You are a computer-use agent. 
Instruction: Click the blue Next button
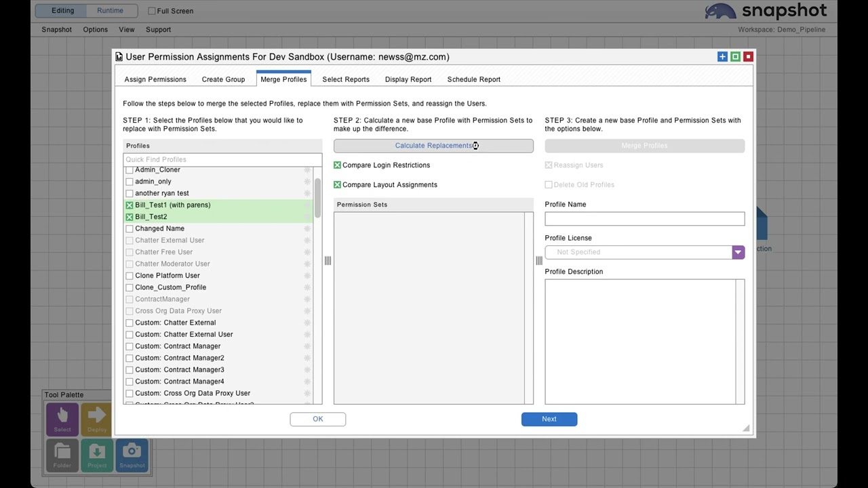pyautogui.click(x=549, y=419)
